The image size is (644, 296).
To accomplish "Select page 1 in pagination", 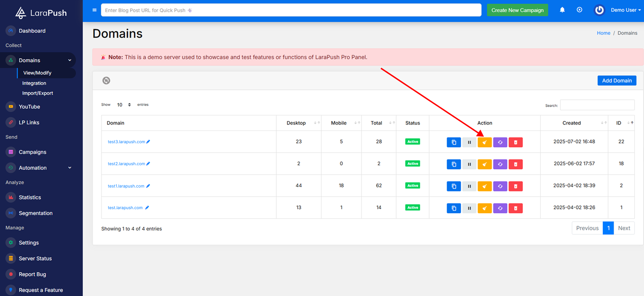I will point(608,228).
